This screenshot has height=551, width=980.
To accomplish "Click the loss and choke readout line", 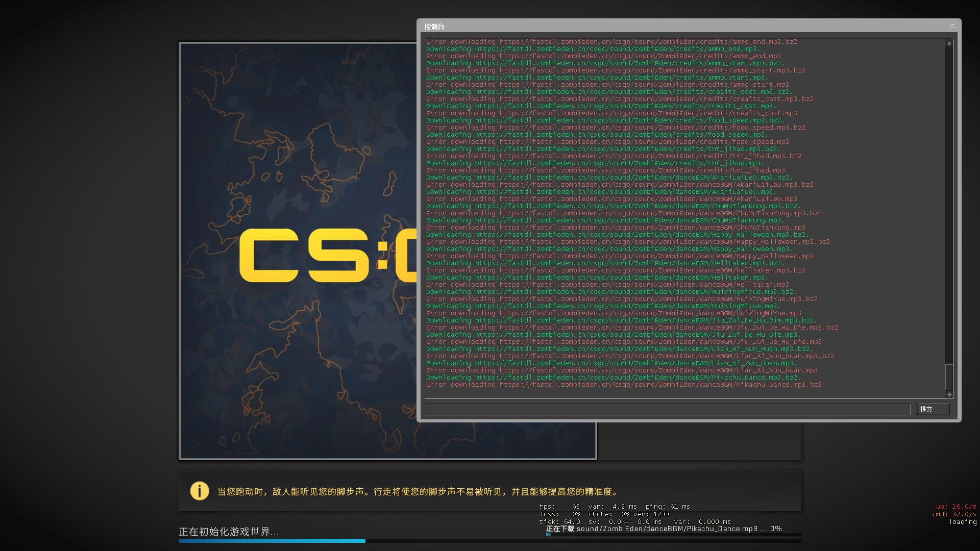I will (604, 514).
